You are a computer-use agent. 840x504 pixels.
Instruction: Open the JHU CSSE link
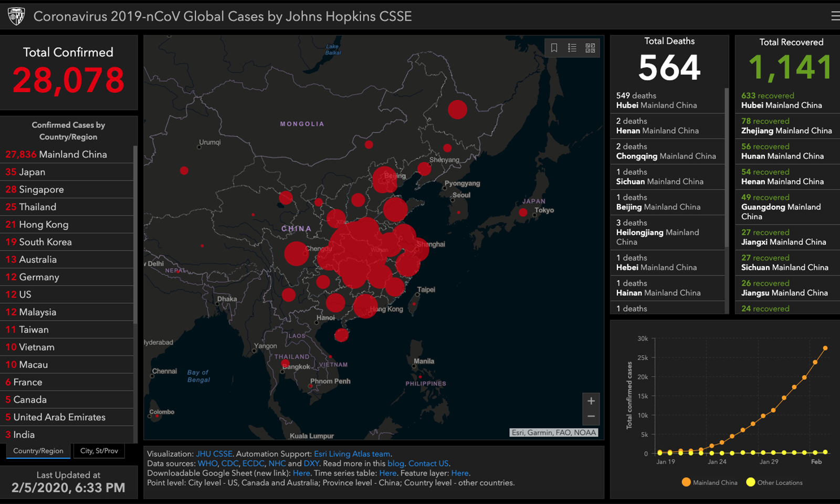pyautogui.click(x=214, y=454)
